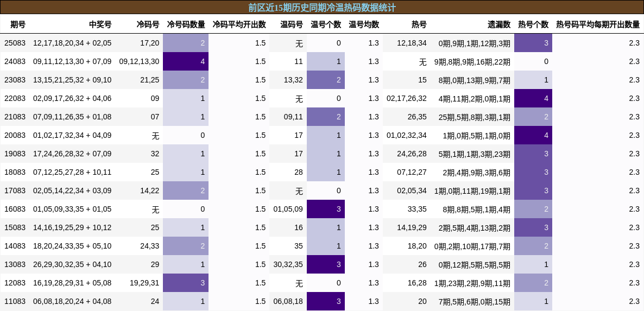This screenshot has height=311, width=644.
Task: Select period number 11083
Action: 15,302
